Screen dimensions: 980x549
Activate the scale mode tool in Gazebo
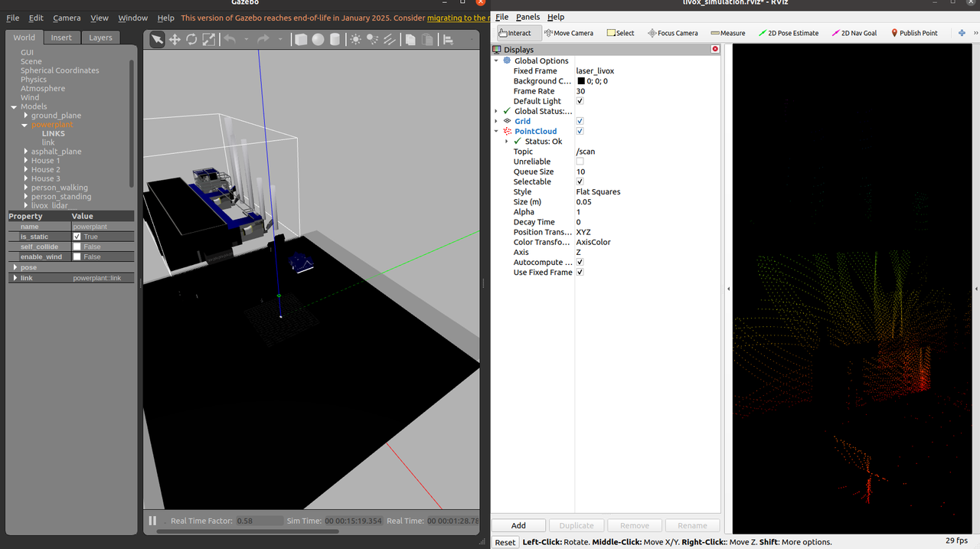pos(208,39)
